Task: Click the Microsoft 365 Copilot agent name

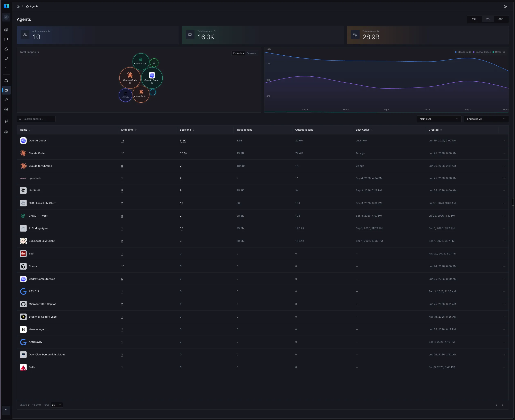Action: click(x=42, y=304)
